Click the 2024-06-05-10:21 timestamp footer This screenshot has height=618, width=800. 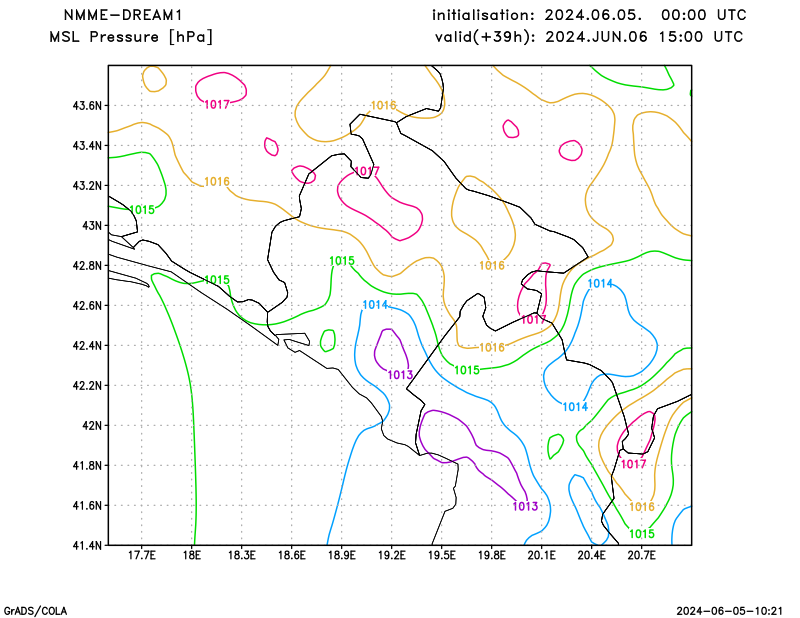[x=730, y=611]
